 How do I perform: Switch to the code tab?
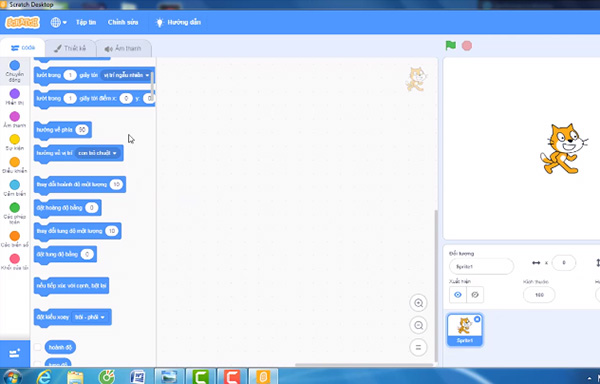(x=23, y=48)
